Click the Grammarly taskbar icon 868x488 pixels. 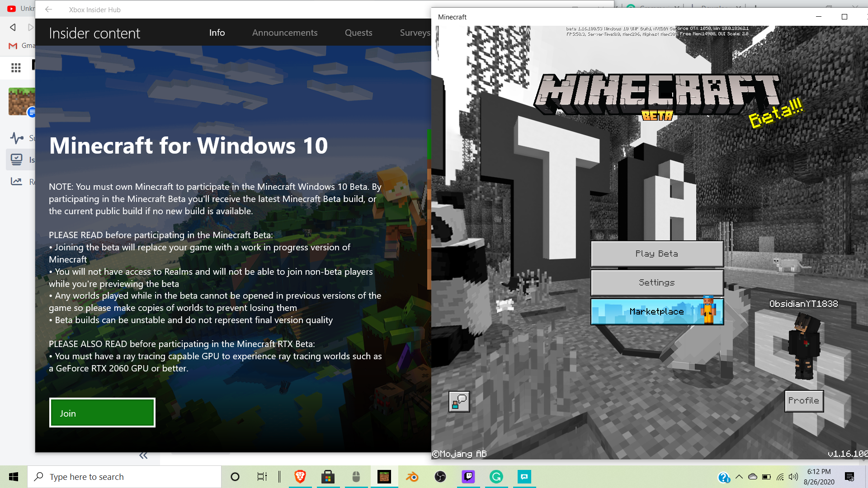tap(496, 477)
